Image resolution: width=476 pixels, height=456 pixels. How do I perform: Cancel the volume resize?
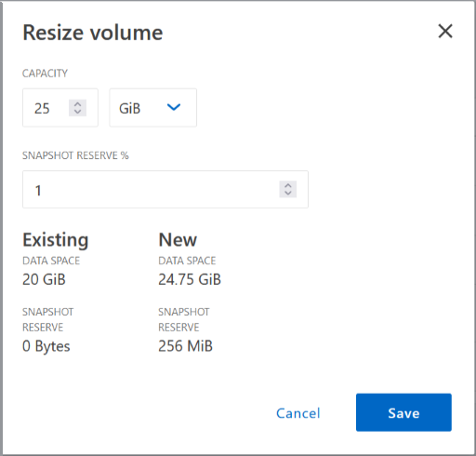[x=298, y=413]
